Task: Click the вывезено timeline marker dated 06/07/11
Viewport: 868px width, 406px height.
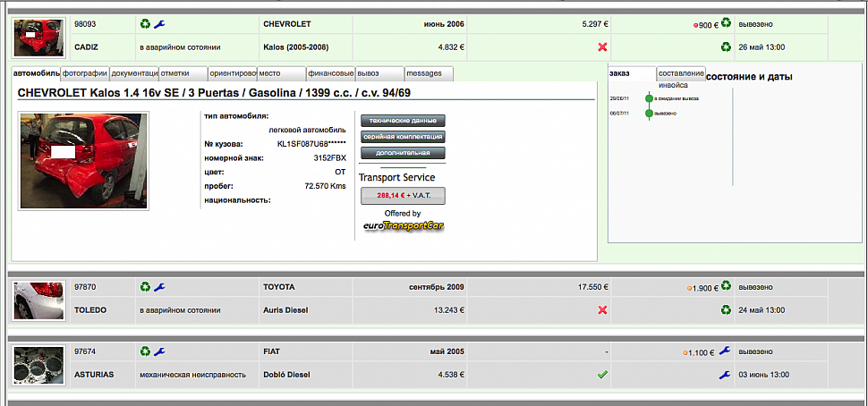Action: (x=649, y=114)
